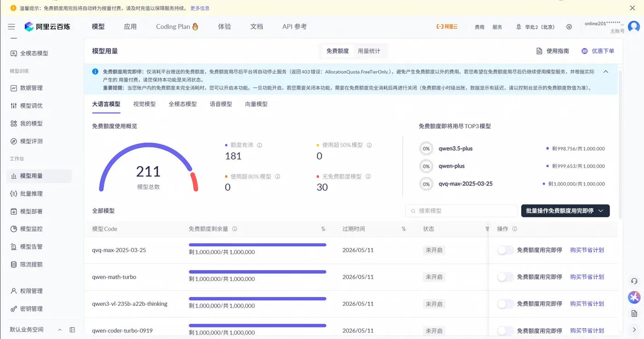The height and width of the screenshot is (339, 644).
Task: Open the AI assistant floating icon
Action: (634, 298)
